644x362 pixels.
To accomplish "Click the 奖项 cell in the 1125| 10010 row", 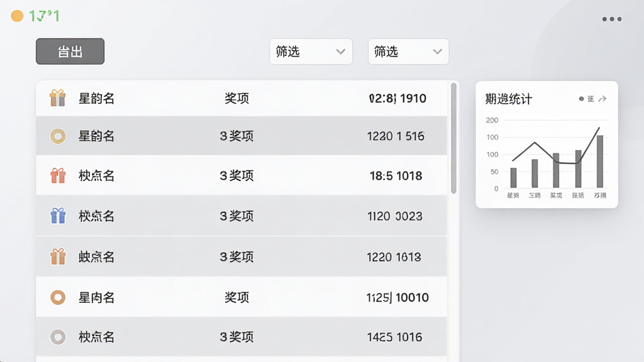I will pos(236,297).
